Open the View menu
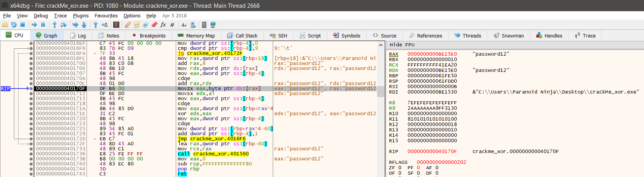644x177 pixels. (22, 15)
